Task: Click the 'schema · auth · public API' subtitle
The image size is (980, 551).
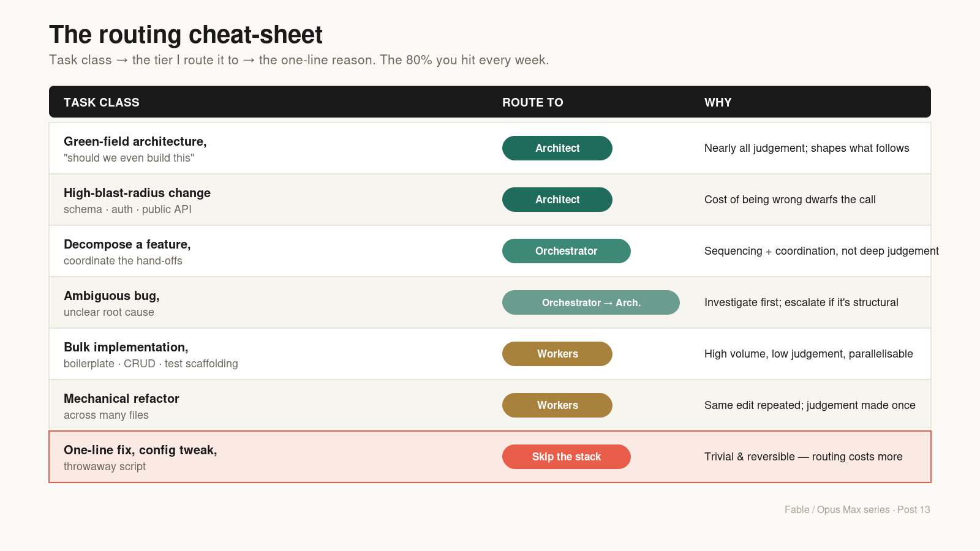Action: point(127,209)
